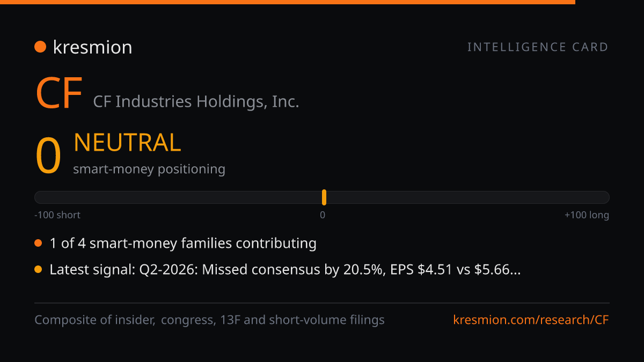Click the 0 midpoint scale label
Screen dimensions: 644x362
click(323, 215)
